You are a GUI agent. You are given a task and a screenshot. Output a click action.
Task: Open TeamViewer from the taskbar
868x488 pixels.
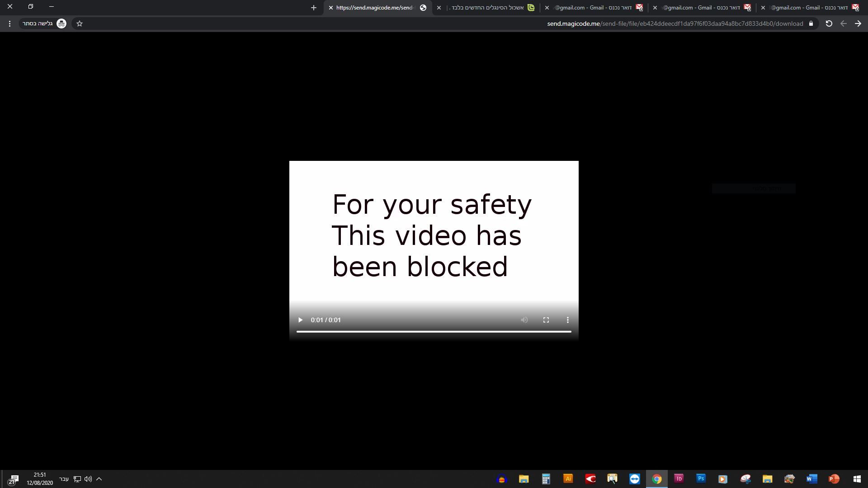click(635, 479)
